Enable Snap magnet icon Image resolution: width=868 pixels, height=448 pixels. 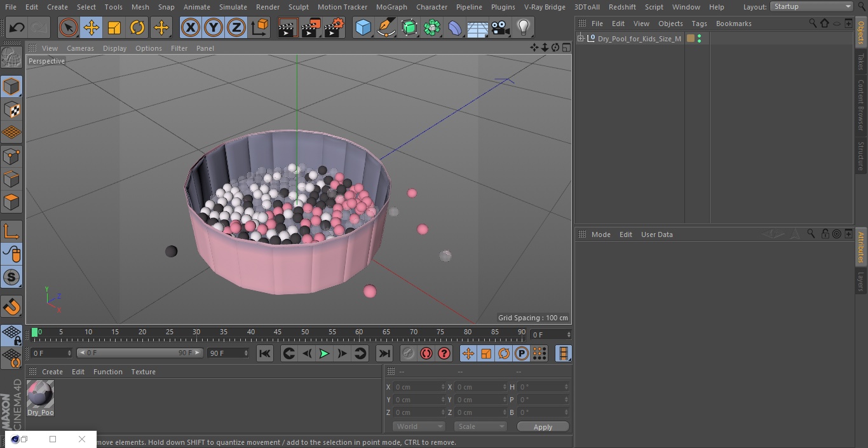[x=11, y=307]
